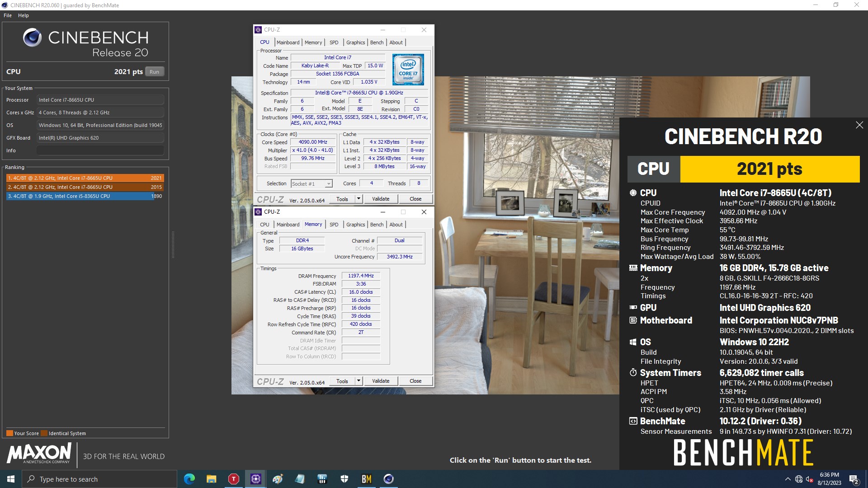868x488 pixels.
Task: Open the Help menu in Cinebench
Action: [x=24, y=15]
